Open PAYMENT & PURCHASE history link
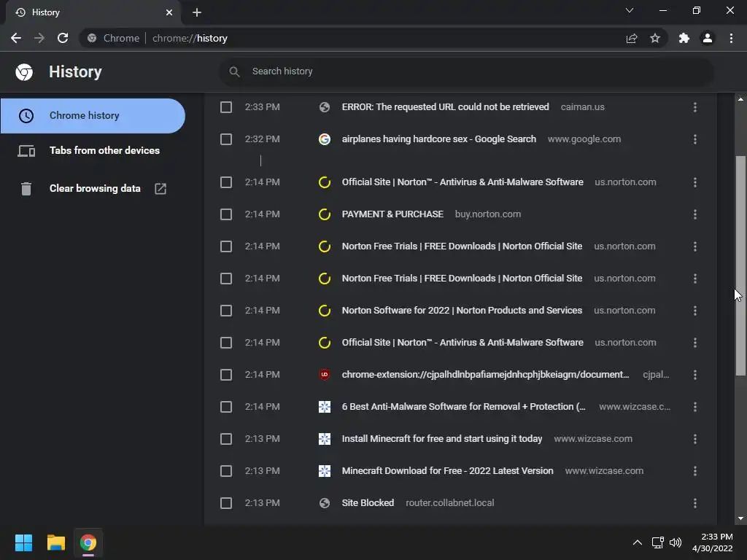 coord(392,214)
